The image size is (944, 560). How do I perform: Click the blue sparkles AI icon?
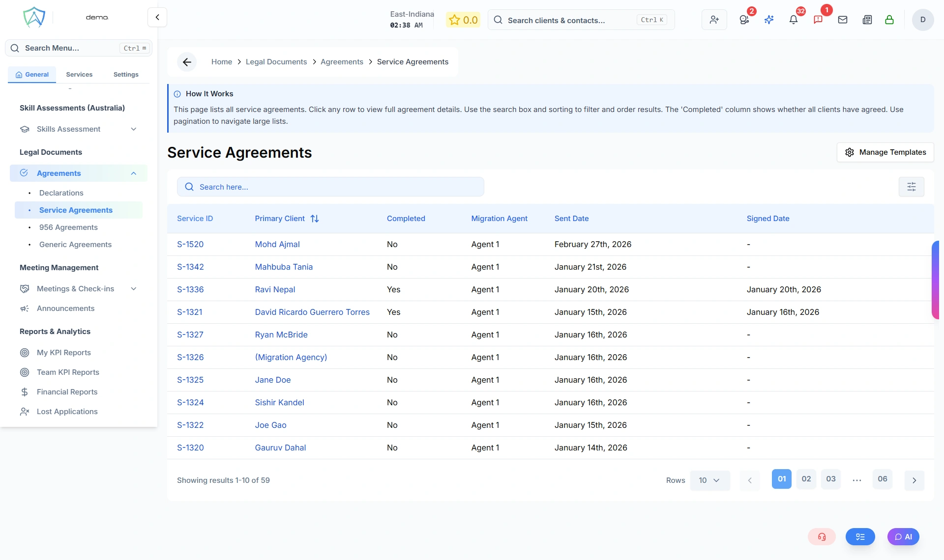pyautogui.click(x=769, y=20)
